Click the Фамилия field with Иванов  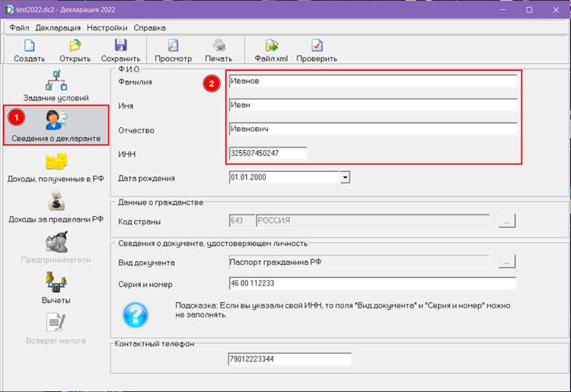pos(373,81)
